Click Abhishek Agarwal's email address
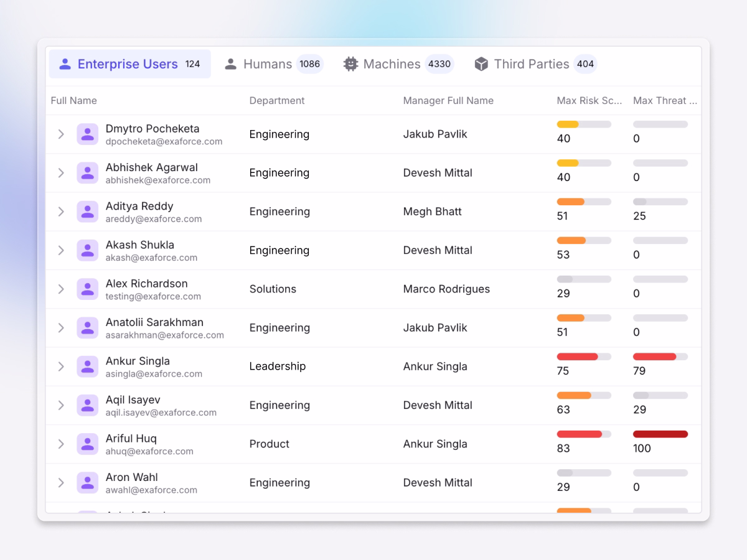This screenshot has width=747, height=560. 157,180
